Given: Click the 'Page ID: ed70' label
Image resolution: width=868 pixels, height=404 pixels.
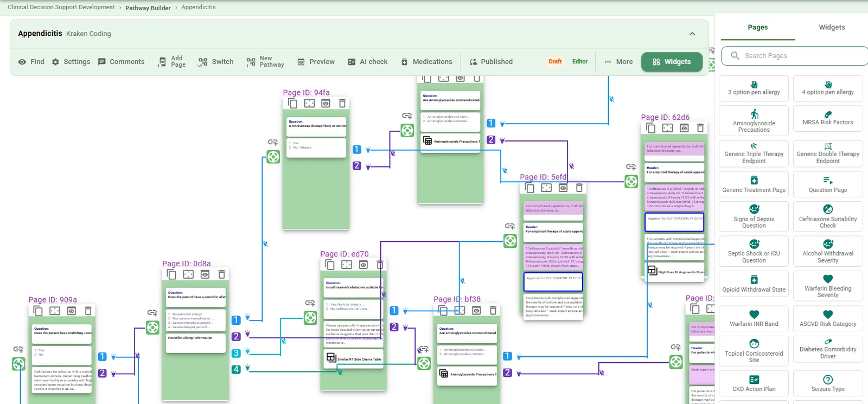Looking at the screenshot, I should (344, 254).
